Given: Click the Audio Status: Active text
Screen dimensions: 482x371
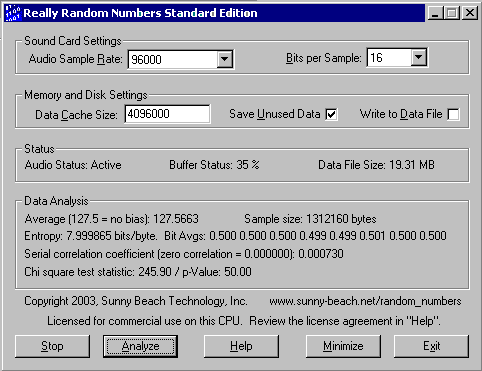Looking at the screenshot, I should tap(73, 165).
